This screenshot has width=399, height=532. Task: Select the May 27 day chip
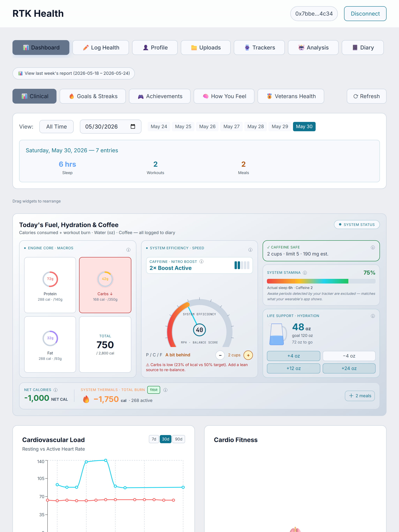[231, 127]
